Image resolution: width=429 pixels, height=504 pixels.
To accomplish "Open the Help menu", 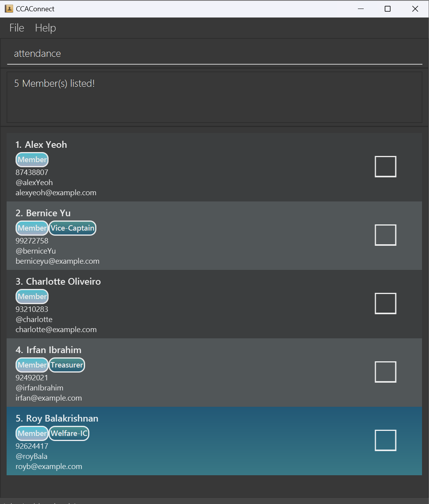I will [45, 28].
